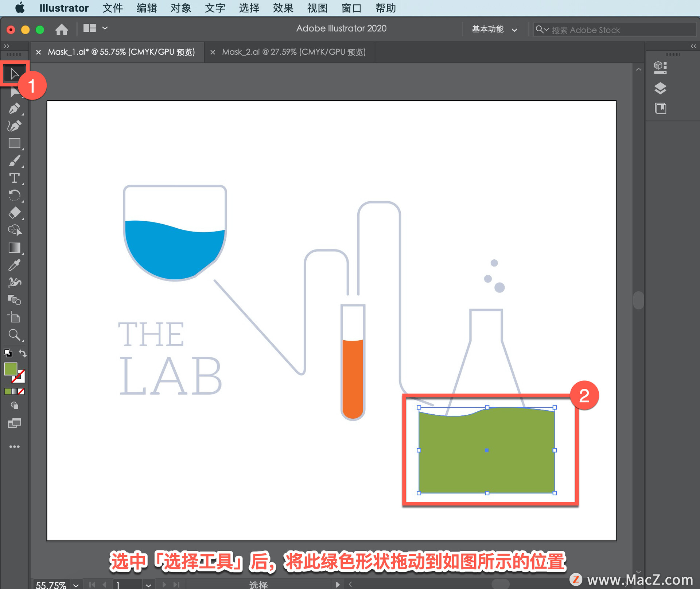Open the search type dropdown magnifier
The width and height of the screenshot is (700, 589).
point(542,30)
